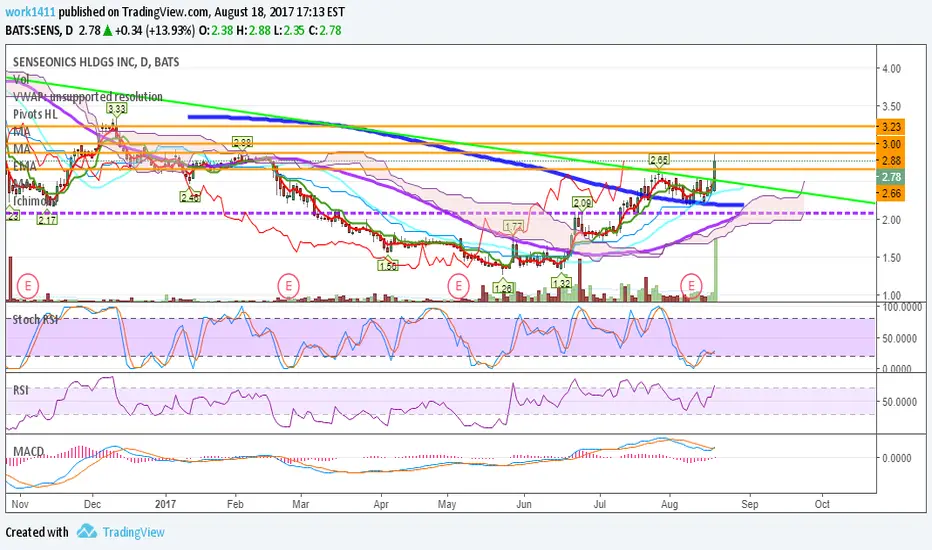Image resolution: width=932 pixels, height=550 pixels.
Task: Click the 2.85 pivot high label
Action: tap(659, 159)
